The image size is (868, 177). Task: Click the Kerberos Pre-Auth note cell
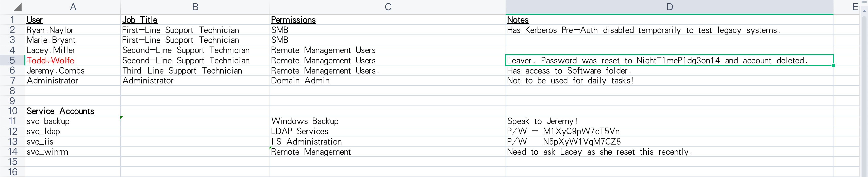pyautogui.click(x=670, y=30)
